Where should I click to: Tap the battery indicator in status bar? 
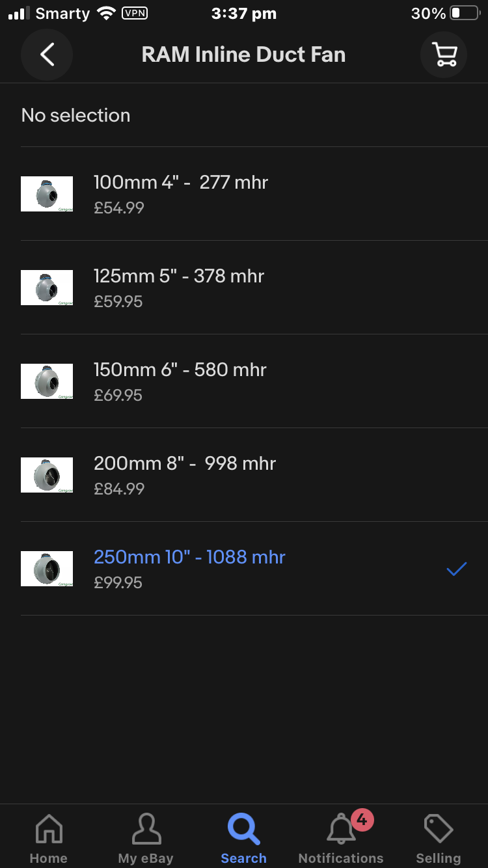tap(465, 13)
